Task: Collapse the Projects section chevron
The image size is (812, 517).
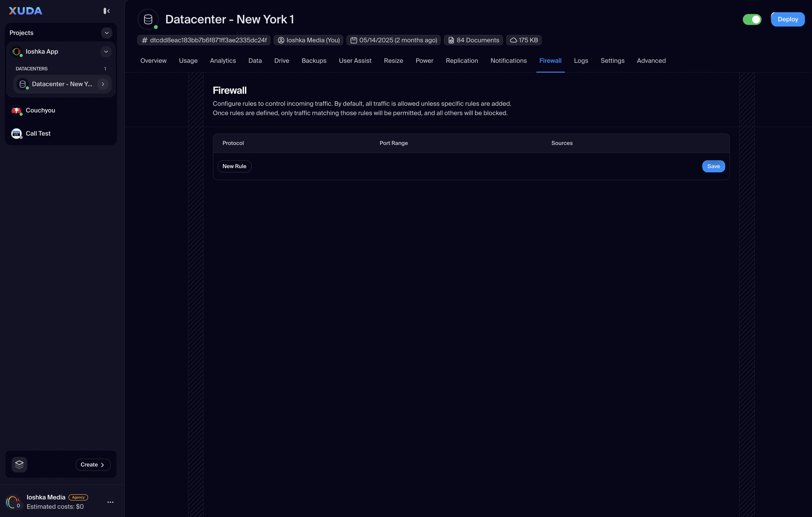Action: [107, 33]
